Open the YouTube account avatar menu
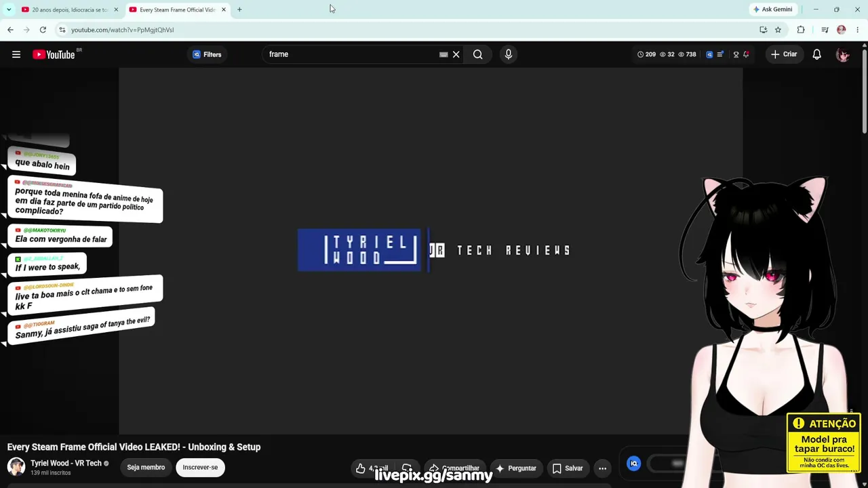Screen dimensions: 868x488 coord(843,54)
